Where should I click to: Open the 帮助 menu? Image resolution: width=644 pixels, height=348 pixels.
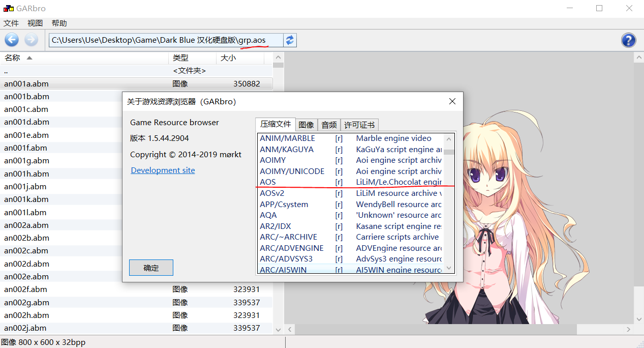(x=59, y=23)
